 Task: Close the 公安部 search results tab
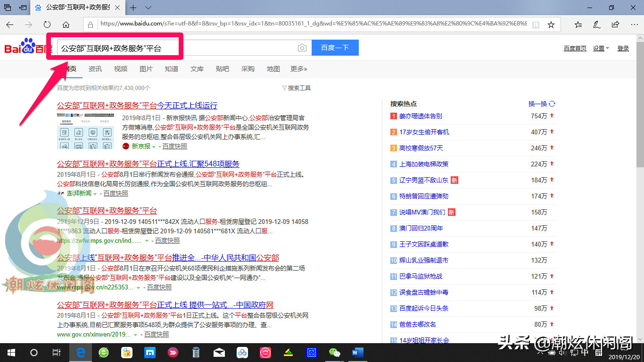point(117,8)
